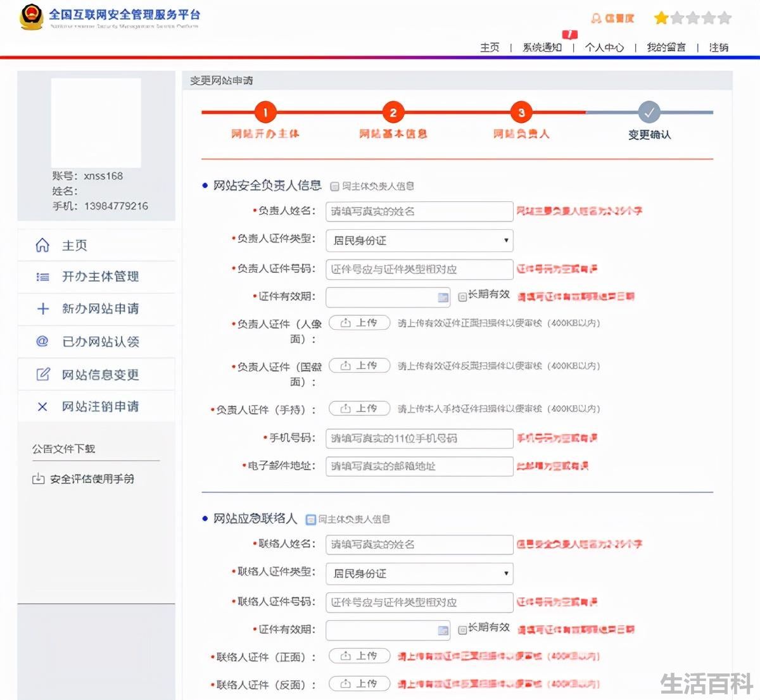Open 安全评估使用手册 download link
The image size is (760, 700).
(92, 479)
